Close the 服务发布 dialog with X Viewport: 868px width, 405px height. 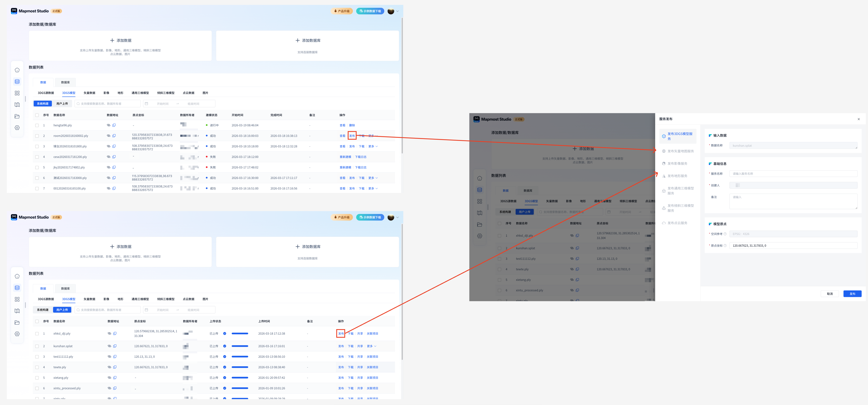(x=858, y=119)
